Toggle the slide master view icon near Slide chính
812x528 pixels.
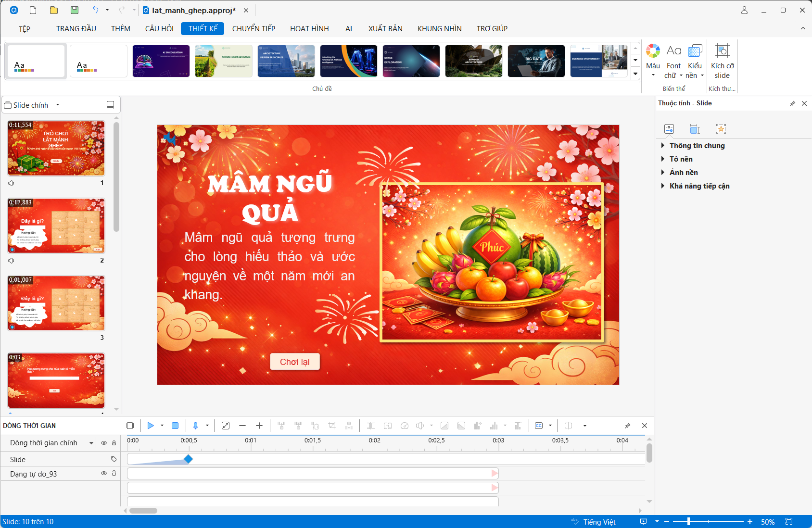click(x=110, y=105)
